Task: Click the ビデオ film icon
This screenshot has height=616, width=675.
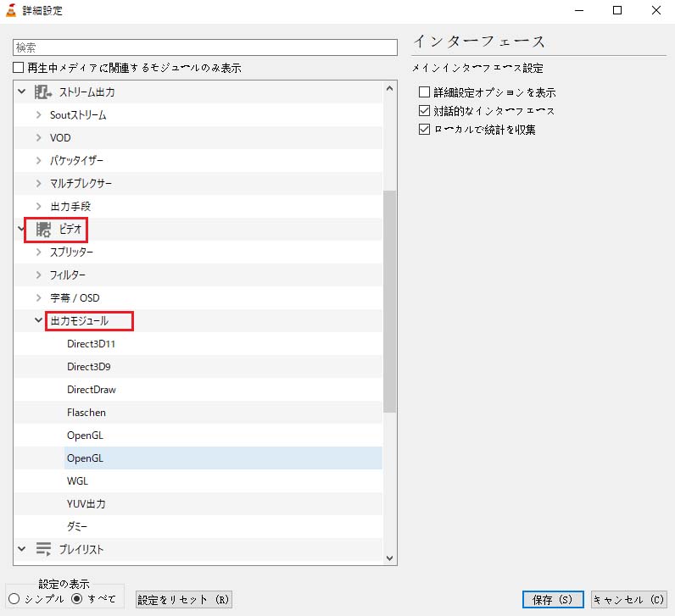Action: (43, 229)
